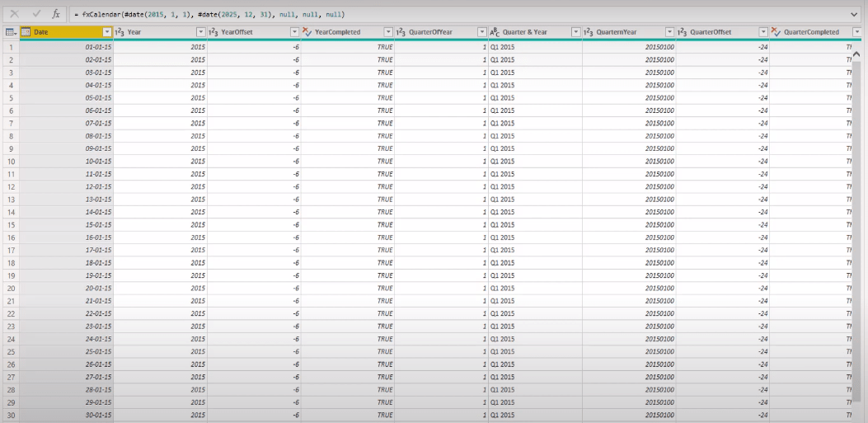The image size is (868, 423).
Task: Select the Date column header
Action: [67, 32]
